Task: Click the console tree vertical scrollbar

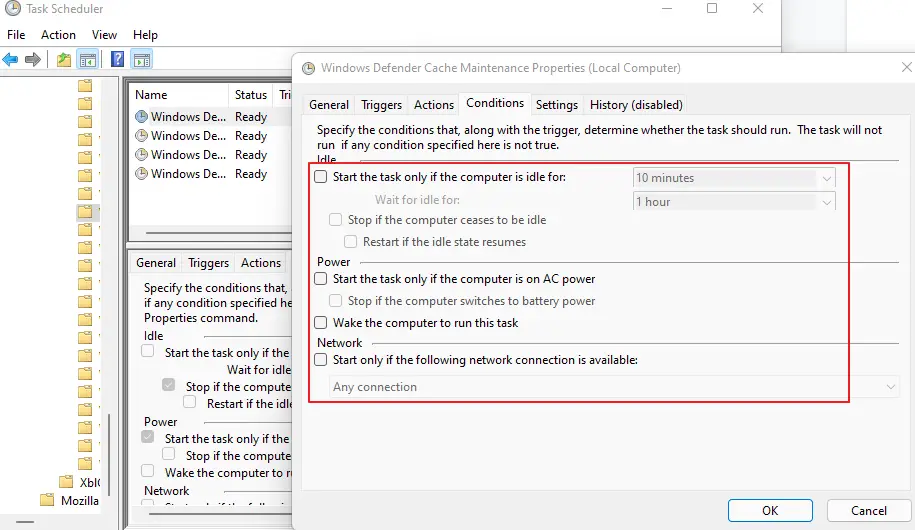Action: pos(109,455)
